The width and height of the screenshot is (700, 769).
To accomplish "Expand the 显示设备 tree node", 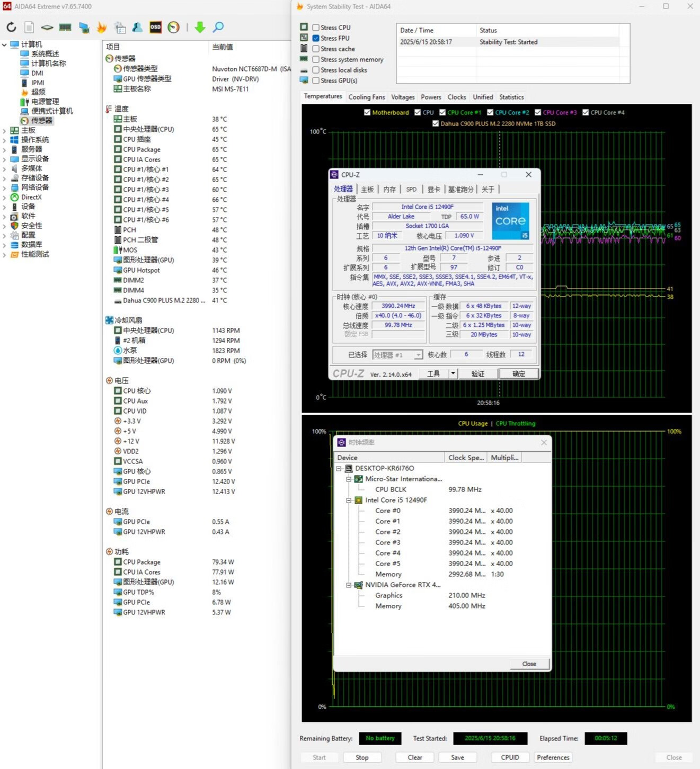I will point(4,159).
